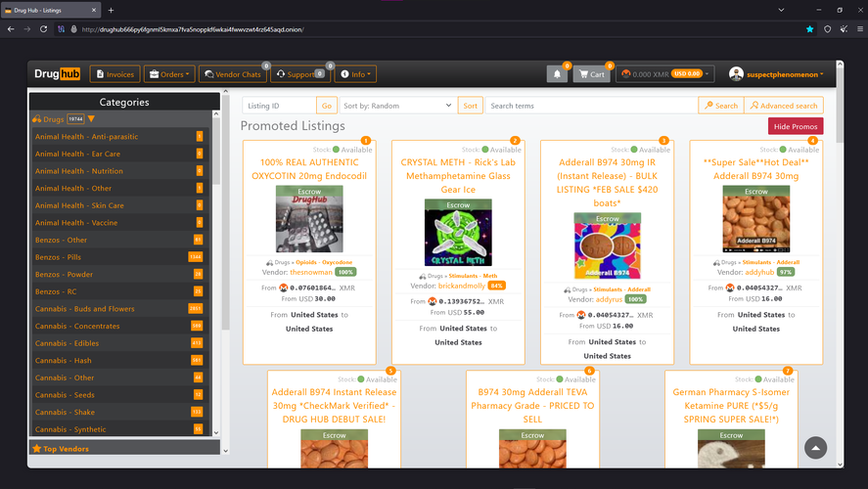Select Animal Health - Skin Care category
This screenshot has width=868, height=489.
118,205
